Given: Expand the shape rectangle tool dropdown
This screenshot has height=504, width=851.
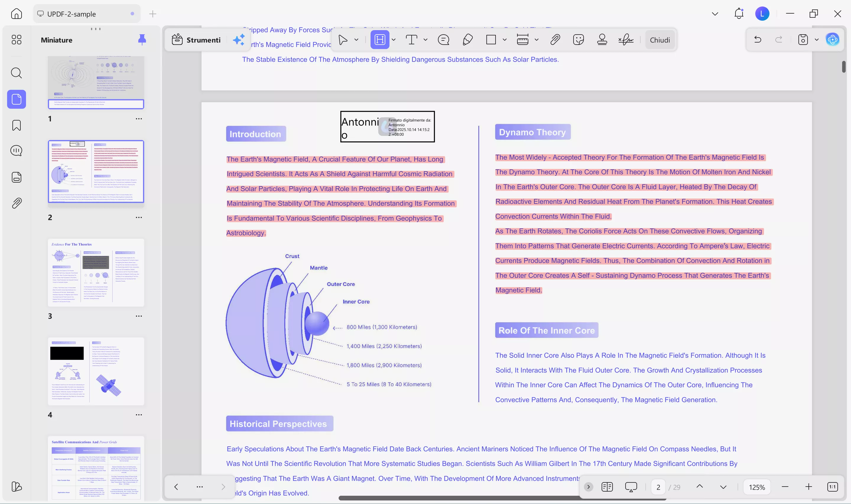Looking at the screenshot, I should click(x=505, y=40).
